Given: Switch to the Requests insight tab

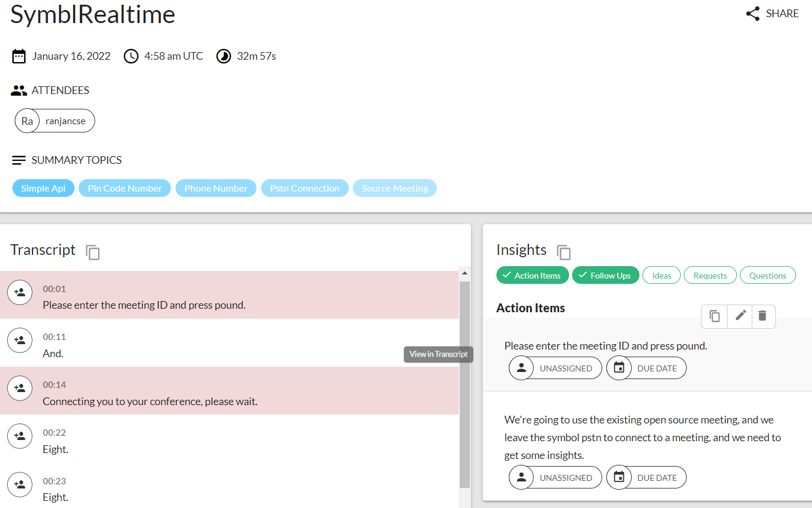Looking at the screenshot, I should coord(710,275).
